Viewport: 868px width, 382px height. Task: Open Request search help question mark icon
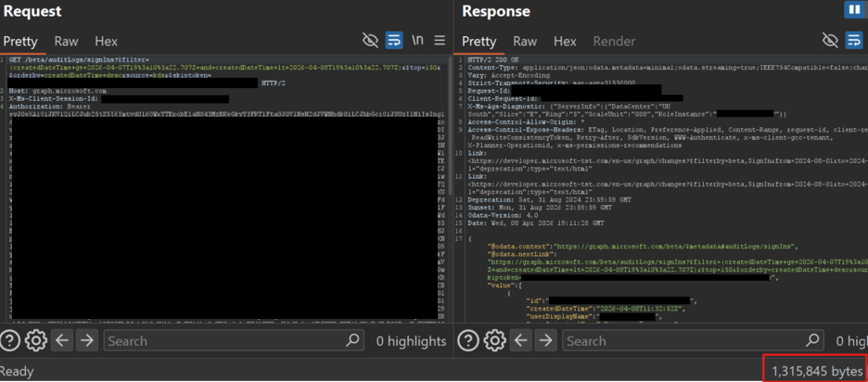(10, 340)
